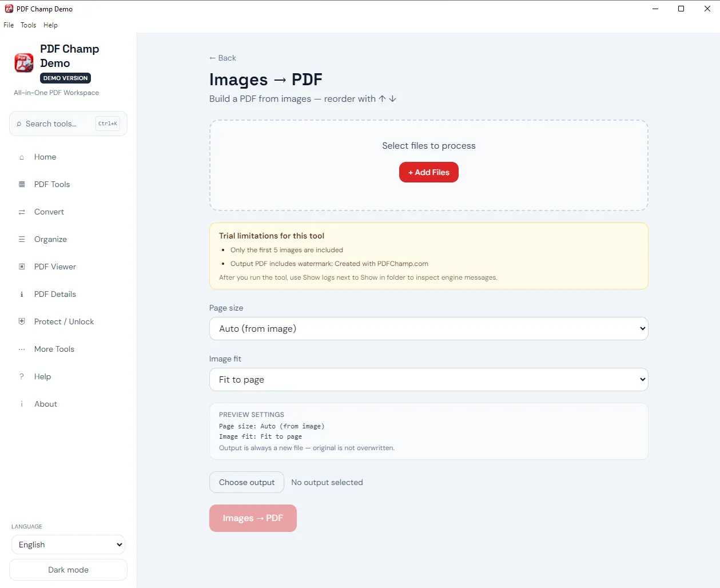The height and width of the screenshot is (588, 720).
Task: Open the Page size dropdown
Action: point(429,328)
